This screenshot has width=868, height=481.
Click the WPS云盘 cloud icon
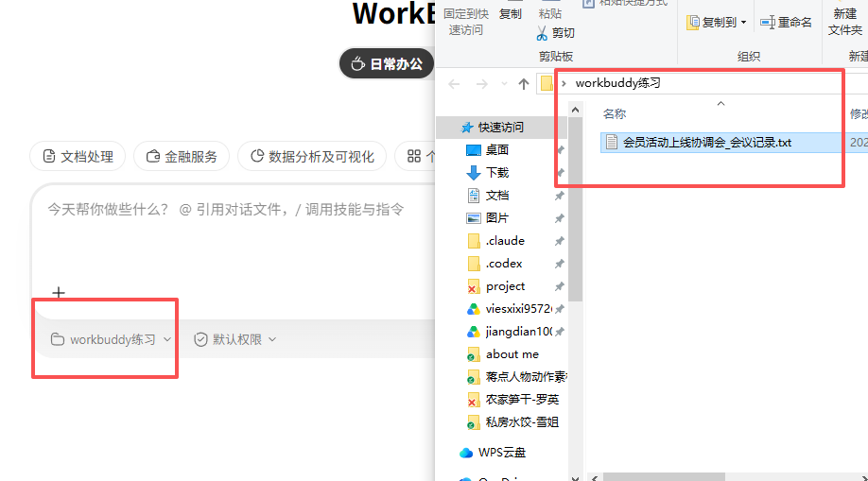[x=466, y=453]
